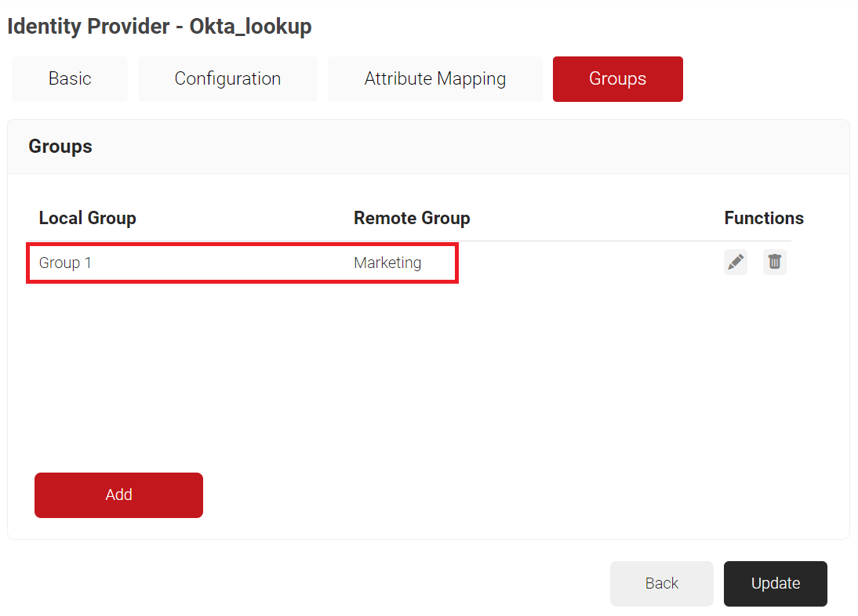858x616 pixels.
Task: Save changes with the Update button
Action: pos(775,584)
